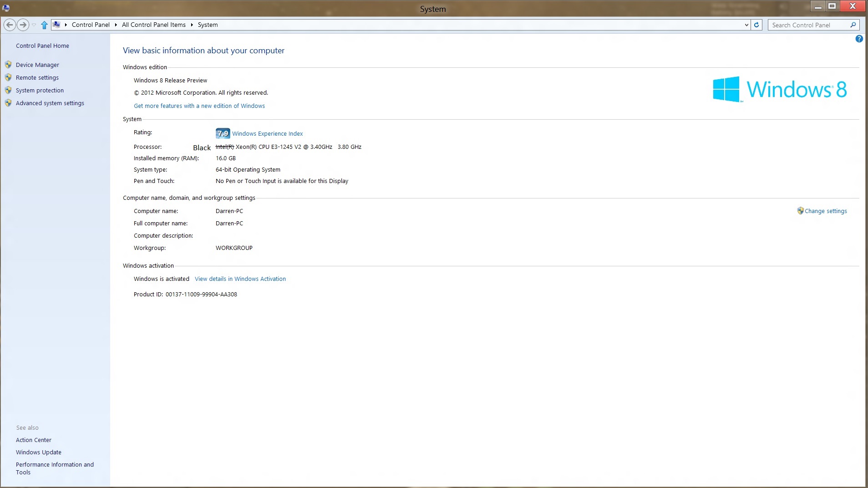Open View details in Windows Activation
Viewport: 868px width, 488px height.
(240, 279)
